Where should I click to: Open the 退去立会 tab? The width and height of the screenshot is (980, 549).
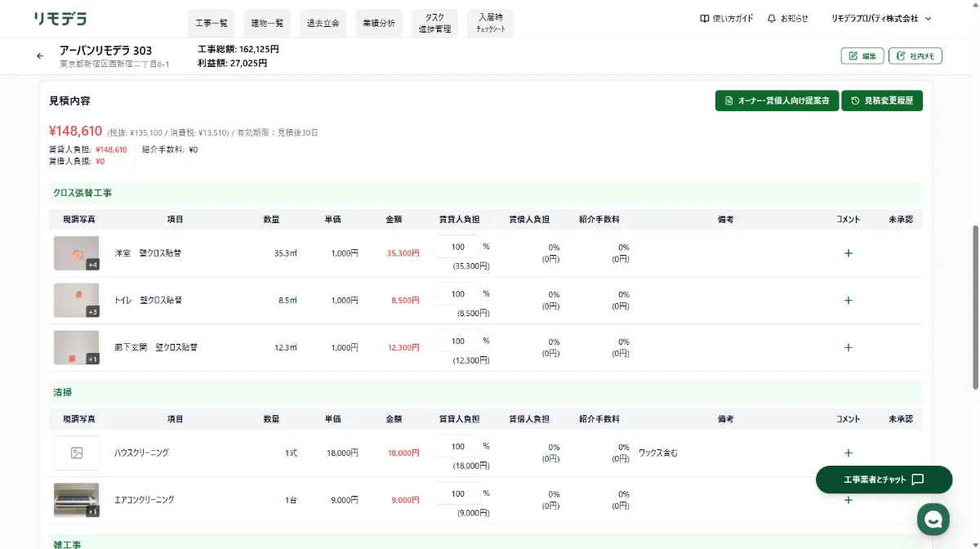(323, 24)
